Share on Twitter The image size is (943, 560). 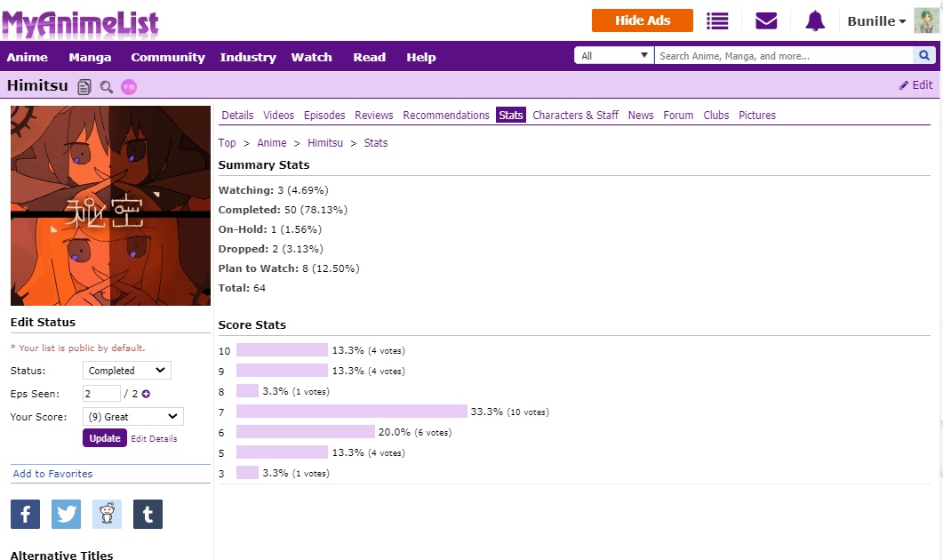click(66, 514)
